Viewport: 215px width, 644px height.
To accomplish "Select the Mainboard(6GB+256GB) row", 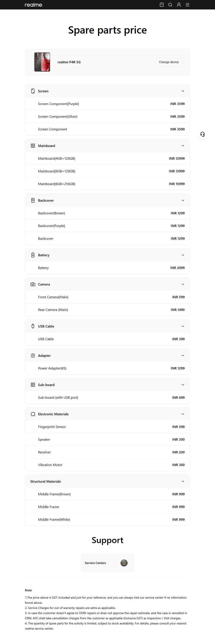I will (x=107, y=184).
